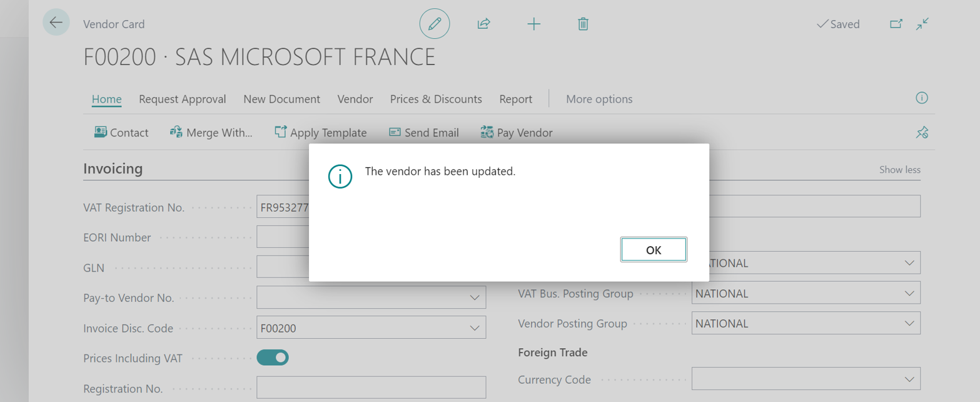Open vendor card in new window icon
This screenshot has width=980, height=402.
coord(896,24)
